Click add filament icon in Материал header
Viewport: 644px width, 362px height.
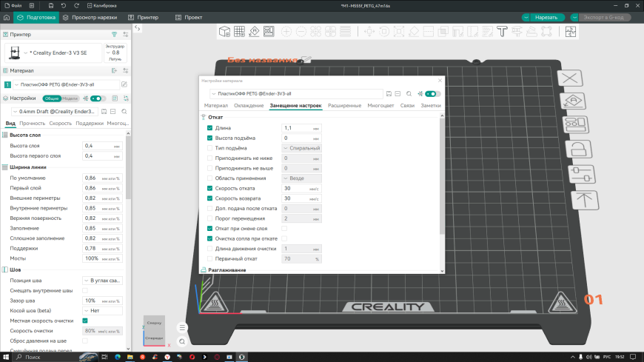(x=114, y=70)
